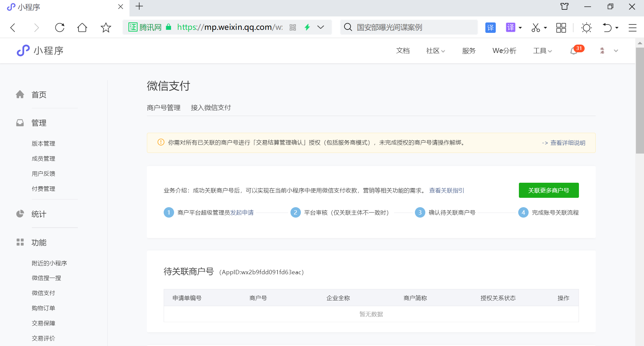
Task: Open the We分析 navigation link
Action: [504, 51]
